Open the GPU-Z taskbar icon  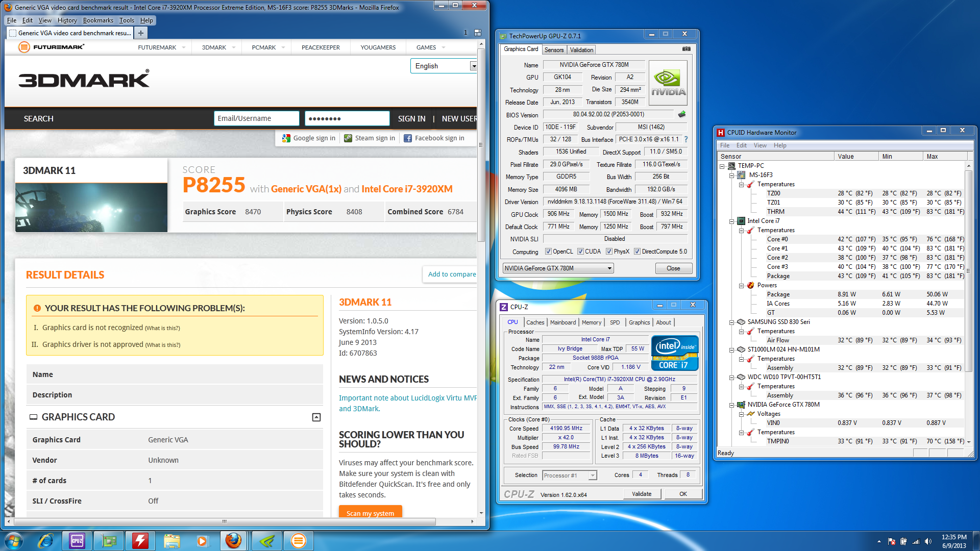coord(109,540)
